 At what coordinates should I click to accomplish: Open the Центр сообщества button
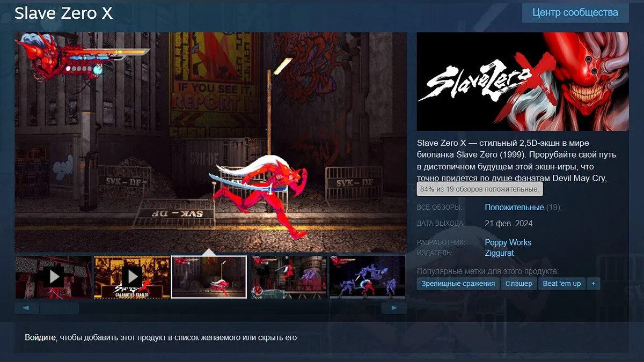(x=575, y=12)
